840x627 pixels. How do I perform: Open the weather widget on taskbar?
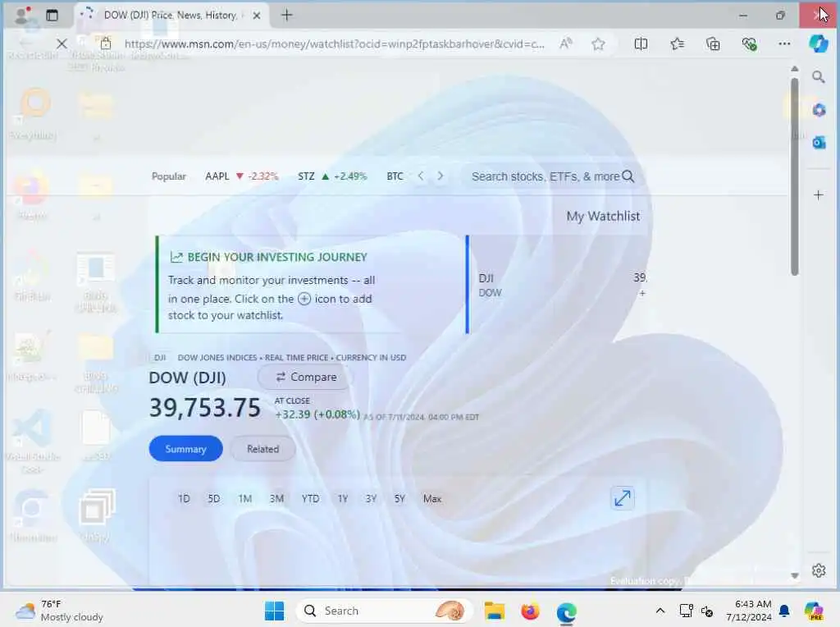click(x=59, y=611)
